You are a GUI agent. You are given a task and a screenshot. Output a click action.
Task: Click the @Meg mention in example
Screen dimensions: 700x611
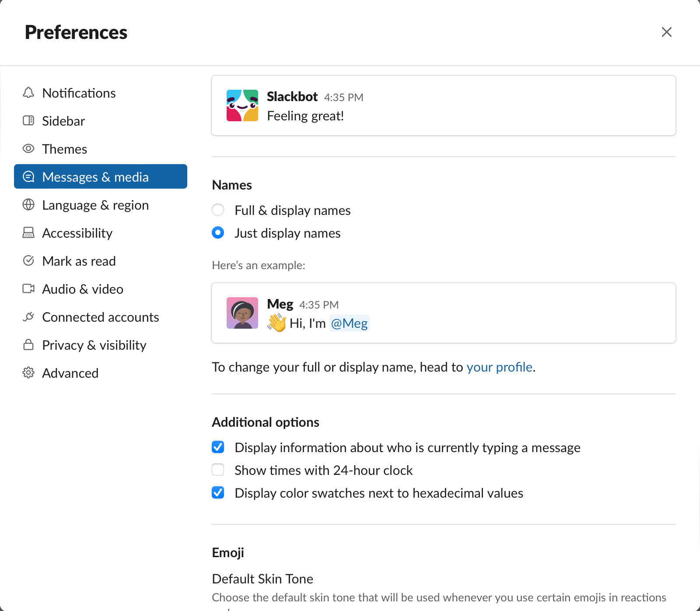point(349,323)
